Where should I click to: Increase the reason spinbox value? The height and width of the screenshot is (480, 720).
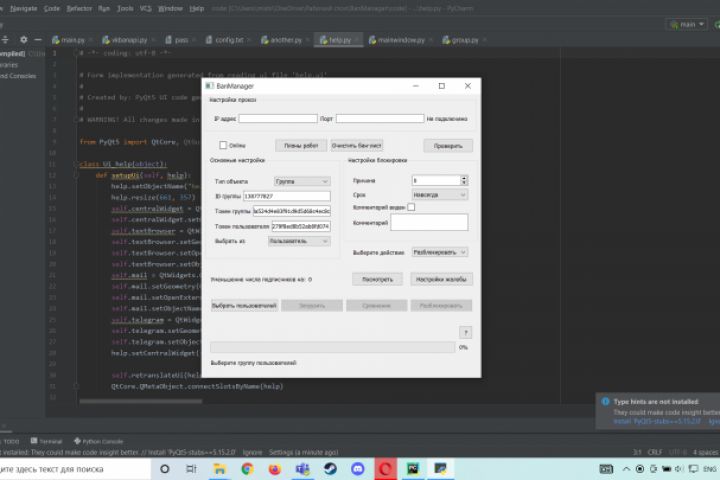click(464, 178)
